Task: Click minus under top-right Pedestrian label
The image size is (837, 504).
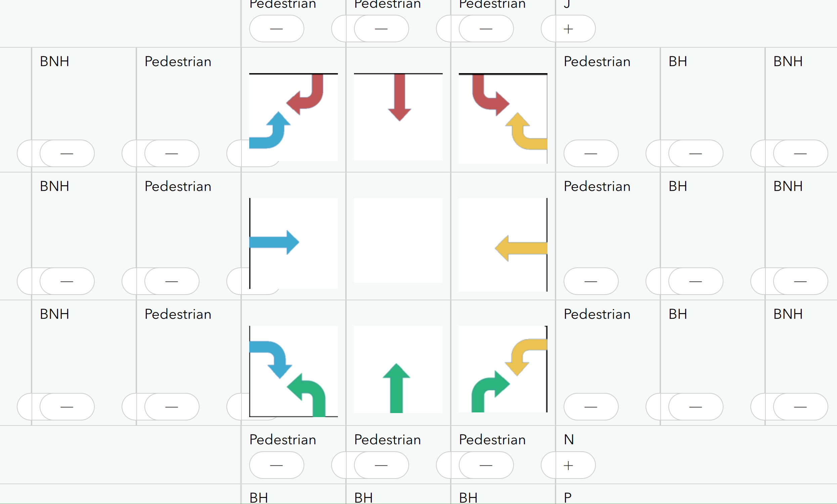Action: coord(591,153)
